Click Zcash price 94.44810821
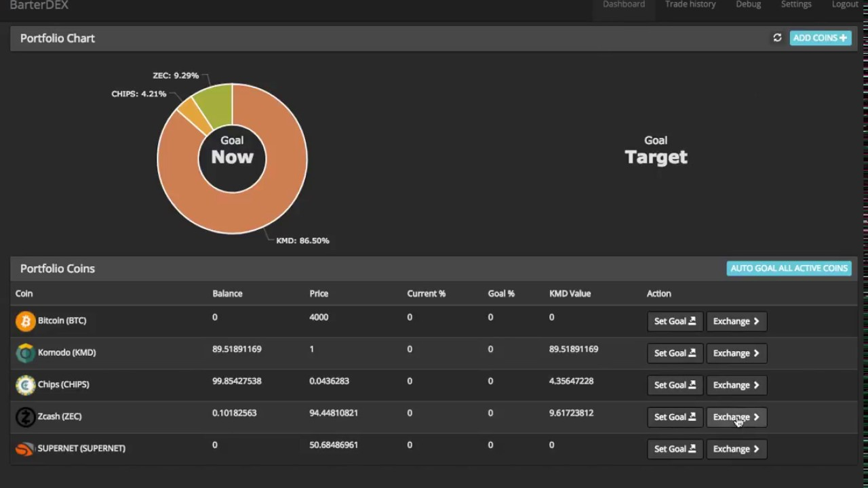868x488 pixels. click(334, 413)
